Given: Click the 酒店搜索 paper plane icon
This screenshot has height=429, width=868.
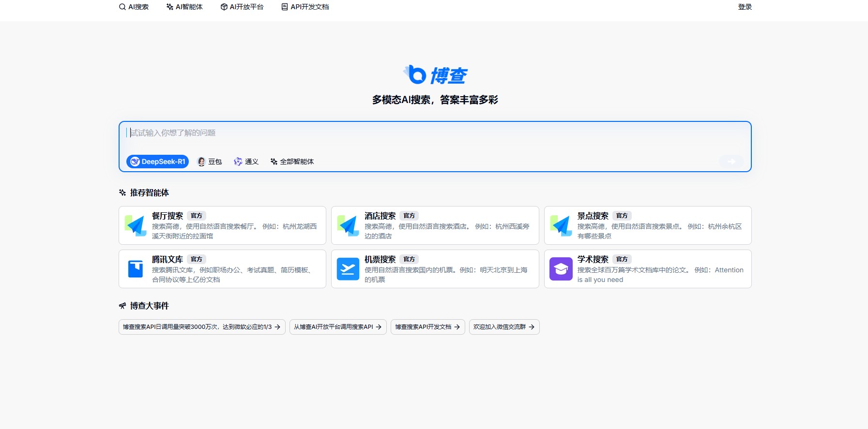Looking at the screenshot, I should coord(348,225).
